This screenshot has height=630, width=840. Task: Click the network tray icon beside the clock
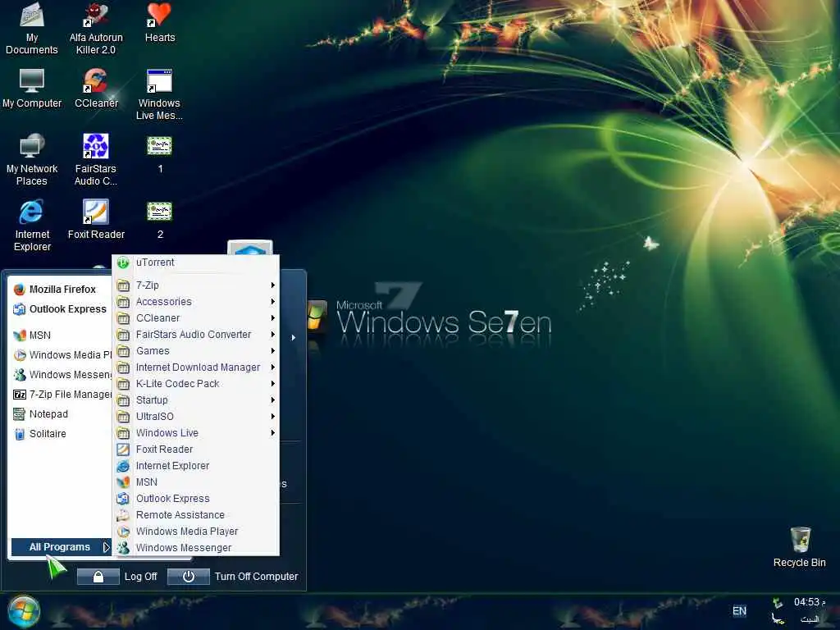(x=778, y=603)
